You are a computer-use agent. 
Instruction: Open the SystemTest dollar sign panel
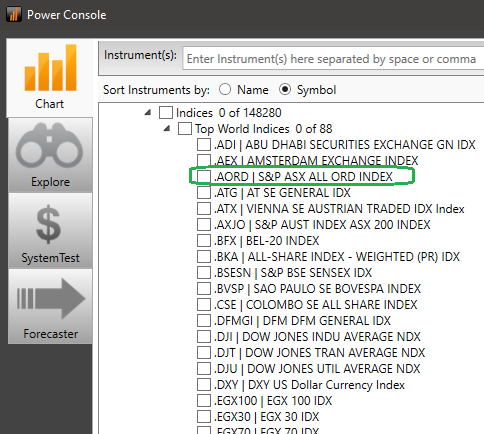50,231
